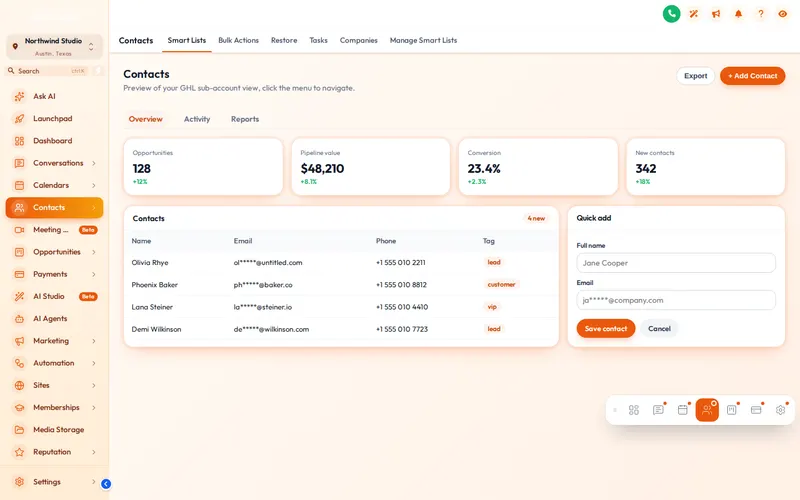This screenshot has width=800, height=500.
Task: Click the calendar icon in floating dock
Action: 683,410
